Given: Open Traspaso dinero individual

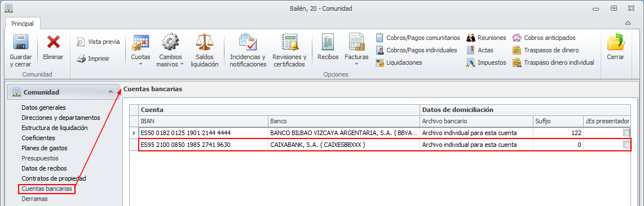Looking at the screenshot, I should (x=553, y=62).
